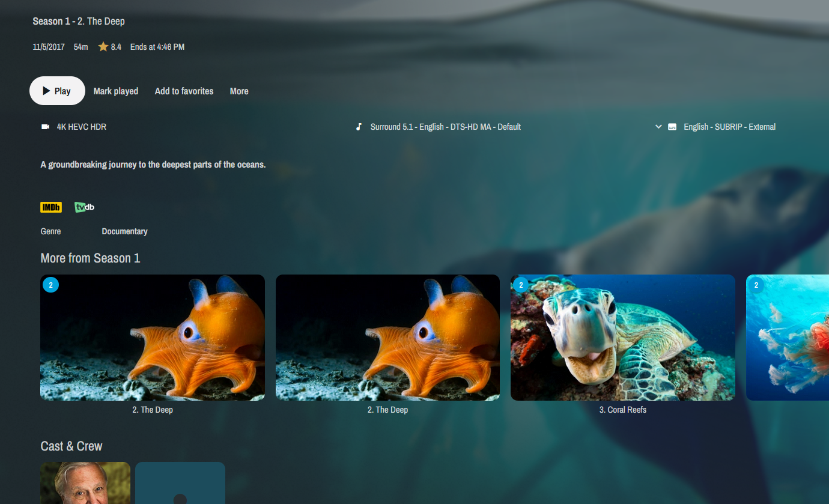This screenshot has width=829, height=504.
Task: Select the Documentary genre link
Action: [124, 231]
